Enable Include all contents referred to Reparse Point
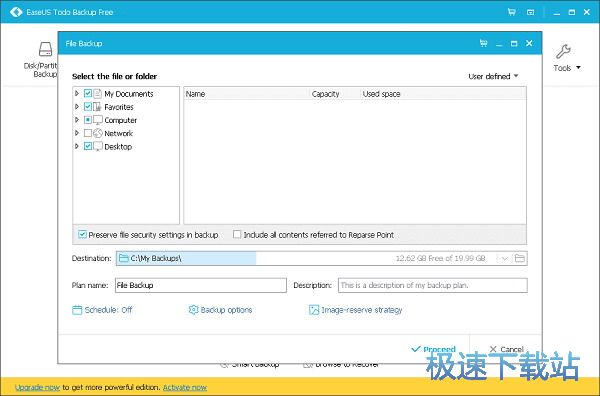 click(x=237, y=234)
